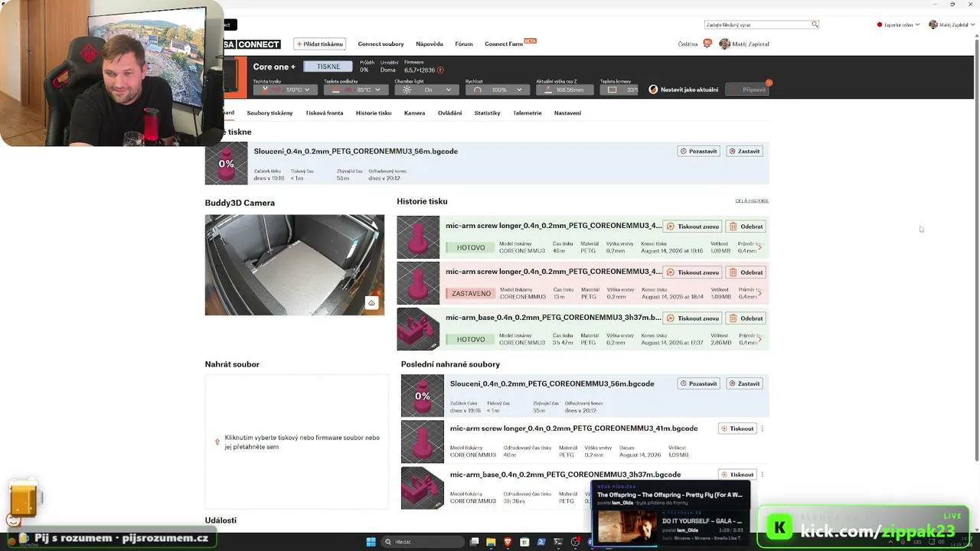Expand details arrow for mic-arm_base history row

[759, 339]
